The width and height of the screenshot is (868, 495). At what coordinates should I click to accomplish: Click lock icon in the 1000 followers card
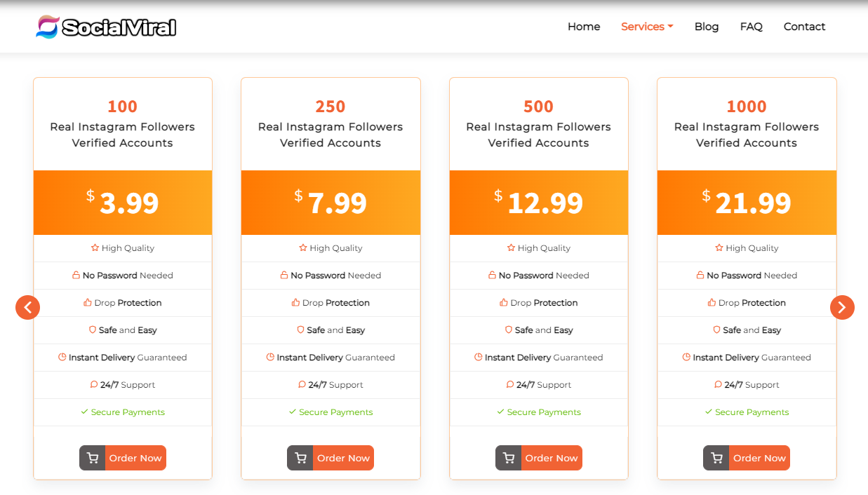coord(700,275)
